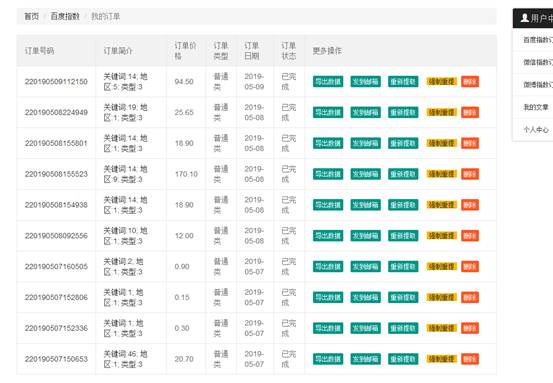
Task: Export data for order 220190509112150
Action: (x=328, y=81)
